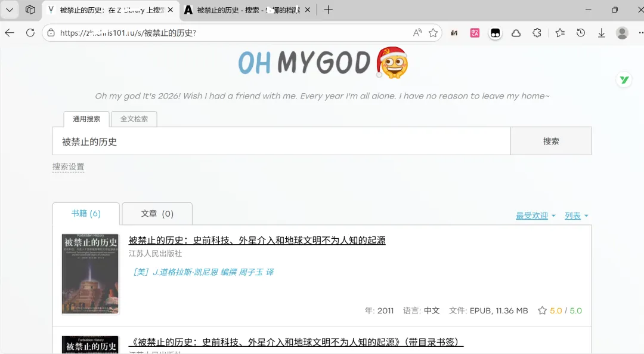Focus the 被禁止的历史 search input
Viewport: 644px width, 354px height.
pos(281,141)
